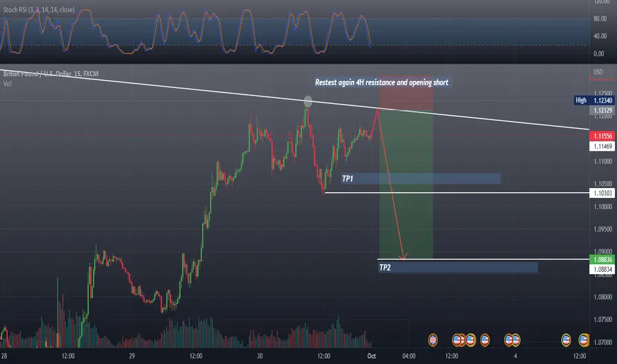Viewport: 617px width, 364px height.
Task: Open the UK flag economic event icon
Action: coord(433,340)
